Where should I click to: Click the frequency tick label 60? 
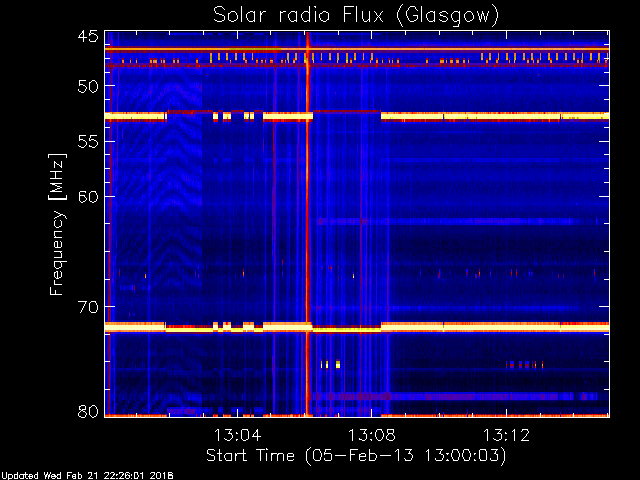click(x=88, y=197)
